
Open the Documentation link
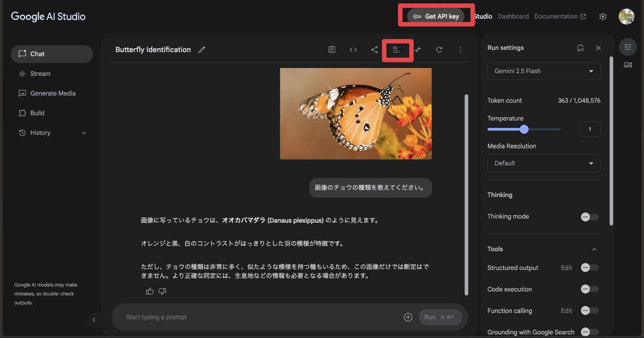tap(560, 16)
